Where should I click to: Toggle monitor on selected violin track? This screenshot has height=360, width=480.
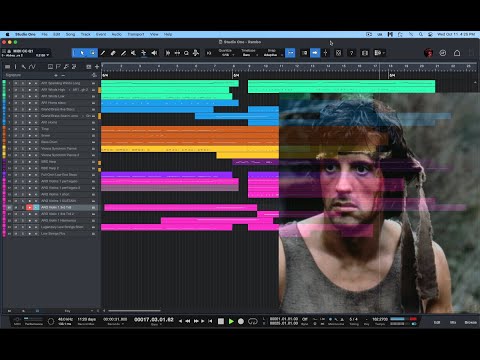click(36, 207)
